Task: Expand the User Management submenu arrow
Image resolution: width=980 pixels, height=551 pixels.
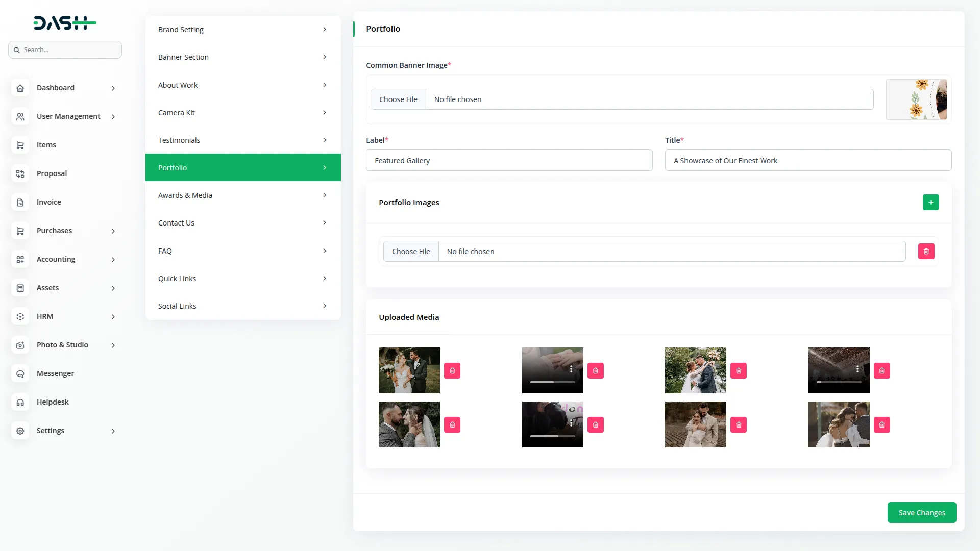Action: (113, 117)
